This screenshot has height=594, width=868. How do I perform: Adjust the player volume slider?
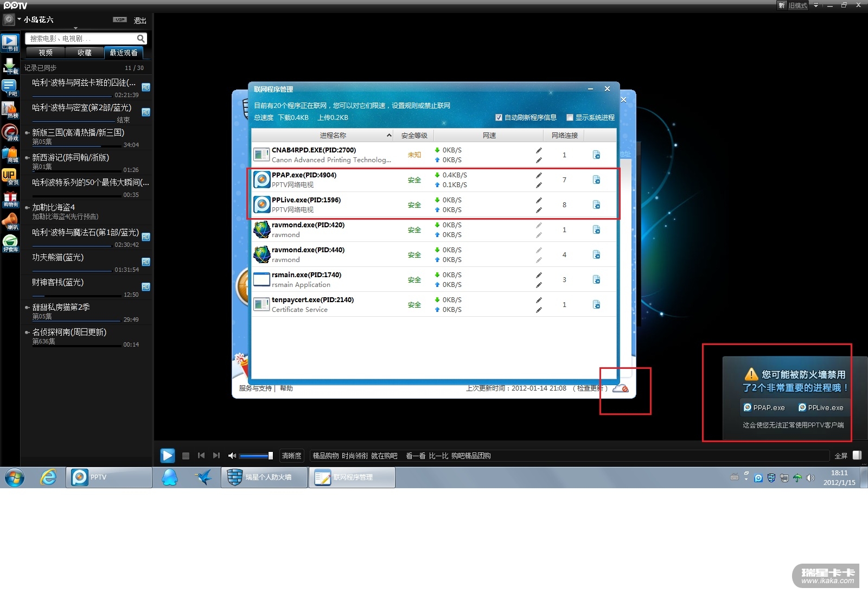(x=256, y=456)
